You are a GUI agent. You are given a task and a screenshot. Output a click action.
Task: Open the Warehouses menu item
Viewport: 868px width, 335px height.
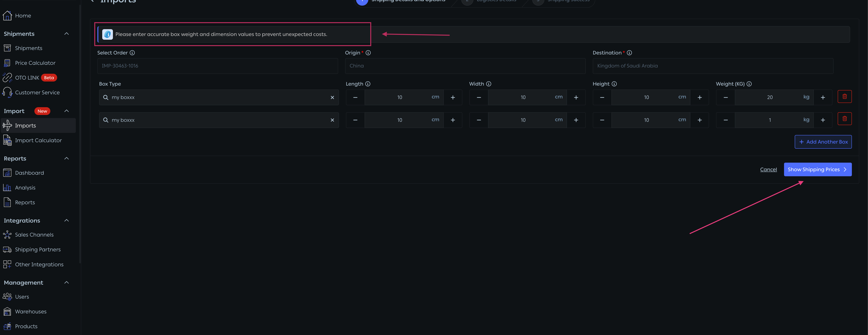[x=31, y=312]
